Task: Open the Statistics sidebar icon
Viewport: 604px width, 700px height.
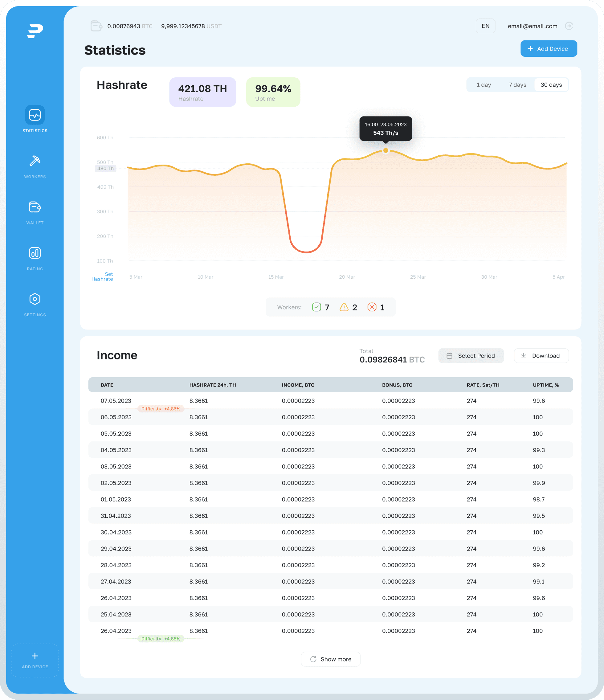Action: click(35, 115)
